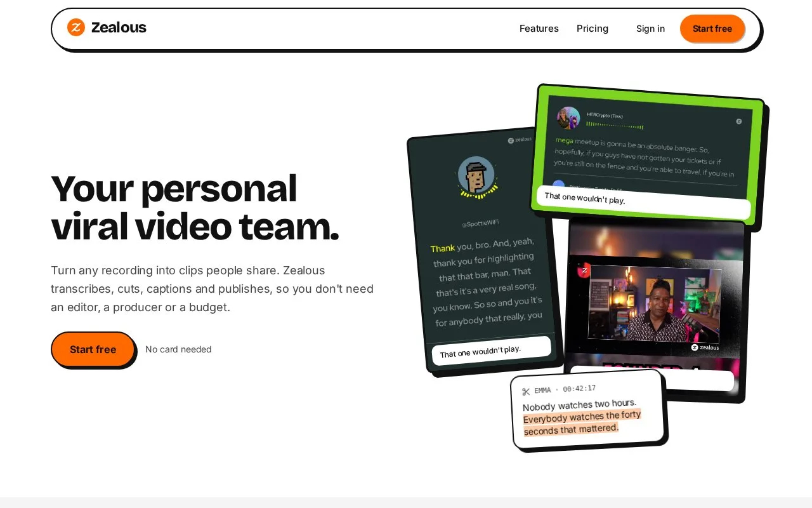
Task: Click the Zealous brand name text
Action: click(x=119, y=27)
